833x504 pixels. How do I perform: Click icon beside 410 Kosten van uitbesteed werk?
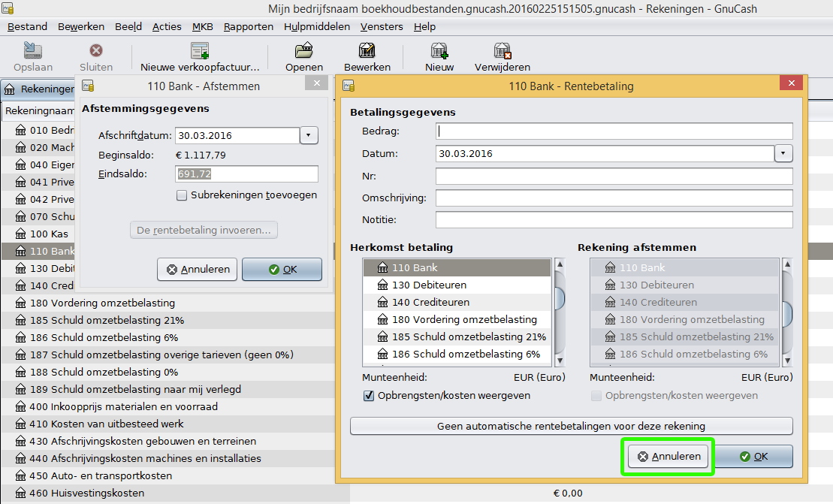tap(21, 424)
